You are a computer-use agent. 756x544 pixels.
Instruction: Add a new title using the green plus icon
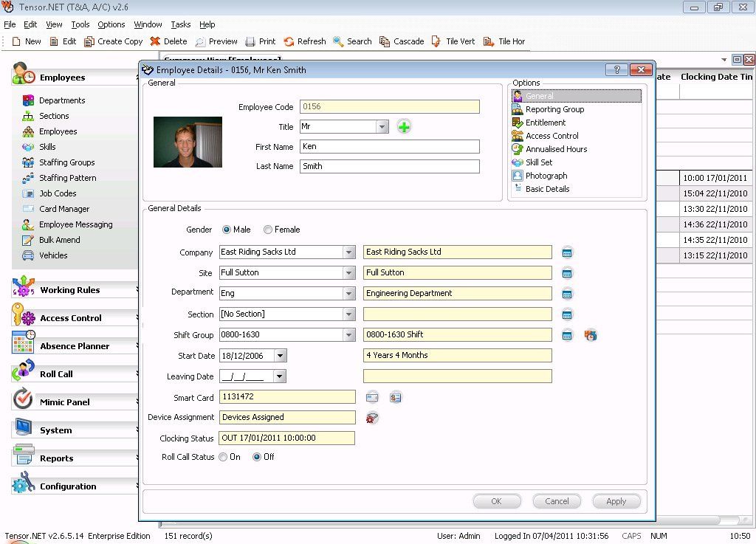point(404,127)
